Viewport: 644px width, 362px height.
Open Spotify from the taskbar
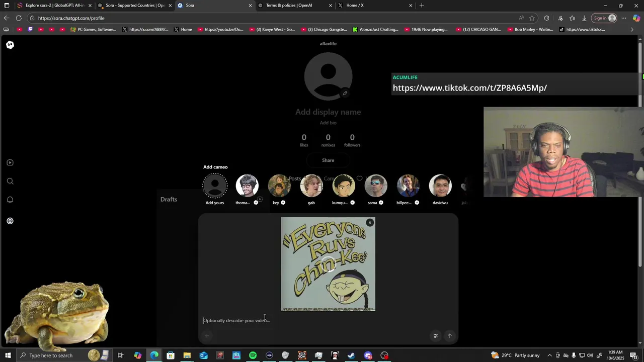click(x=253, y=355)
